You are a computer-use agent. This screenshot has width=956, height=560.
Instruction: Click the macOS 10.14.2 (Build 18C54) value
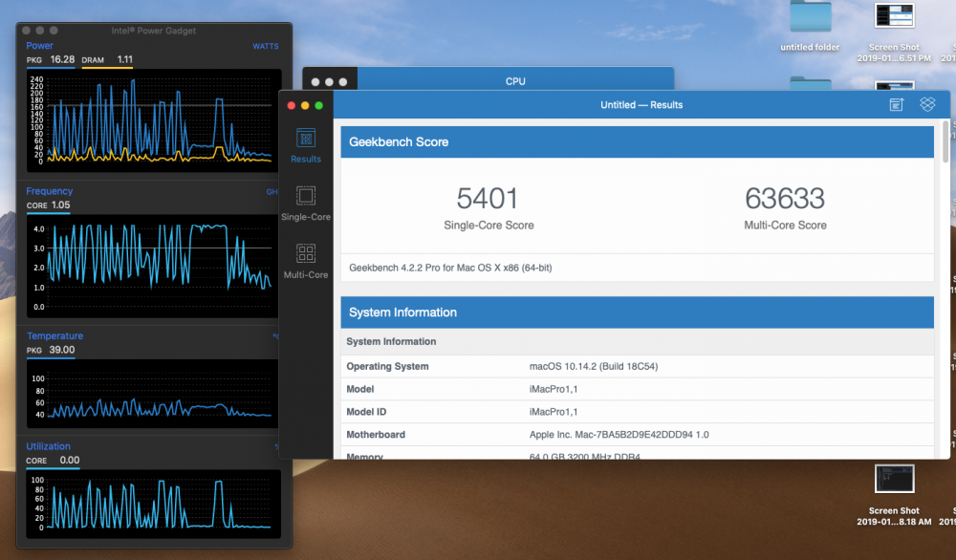594,366
